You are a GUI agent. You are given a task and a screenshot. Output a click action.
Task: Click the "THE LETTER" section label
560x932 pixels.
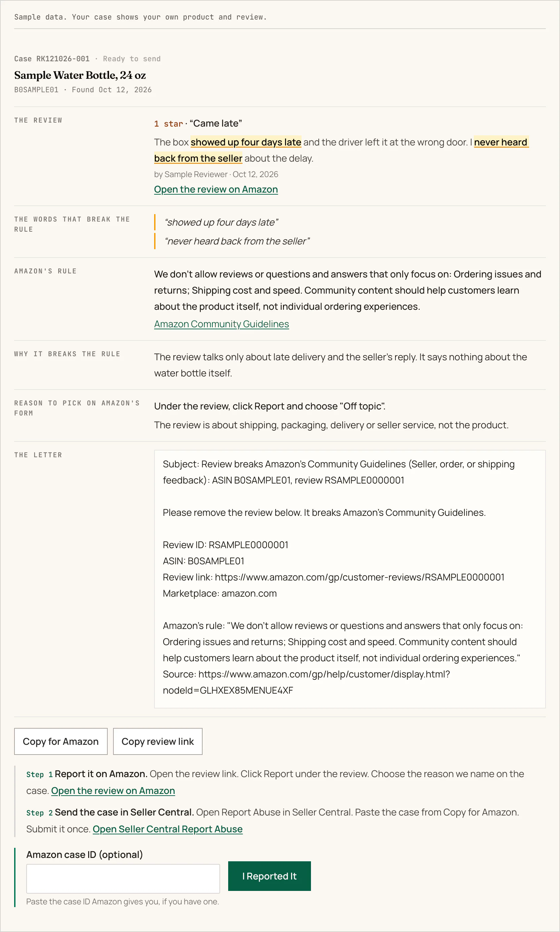click(38, 455)
